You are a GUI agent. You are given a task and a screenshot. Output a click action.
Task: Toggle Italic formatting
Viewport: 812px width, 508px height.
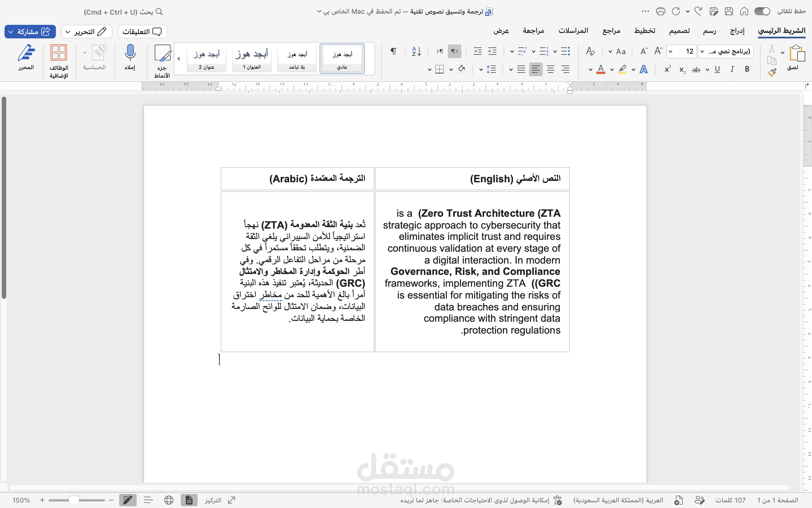pyautogui.click(x=732, y=69)
